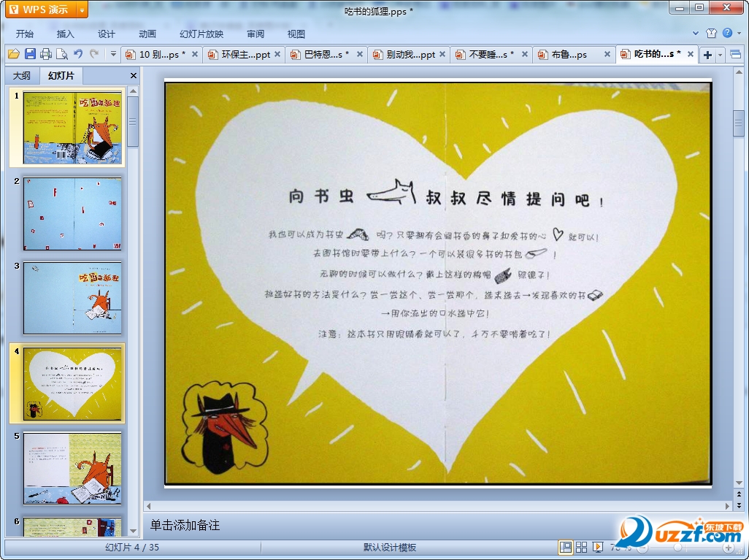Print the presentation using printer icon
Screen dimensions: 749x560
pos(46,54)
